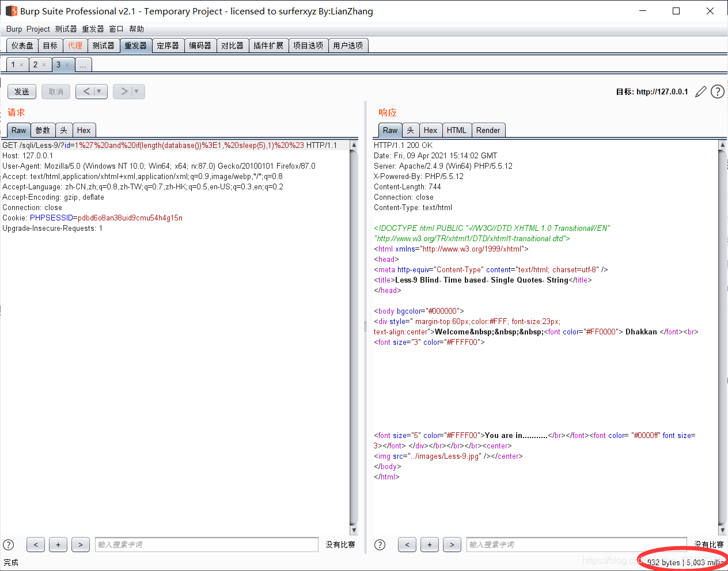Select the 重发器 main tab
The image size is (728, 571).
point(136,45)
